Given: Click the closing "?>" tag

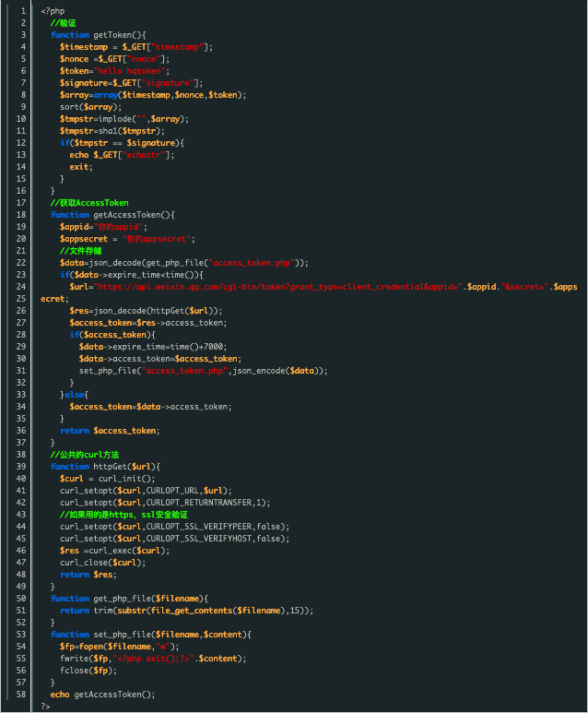Looking at the screenshot, I should [x=45, y=707].
